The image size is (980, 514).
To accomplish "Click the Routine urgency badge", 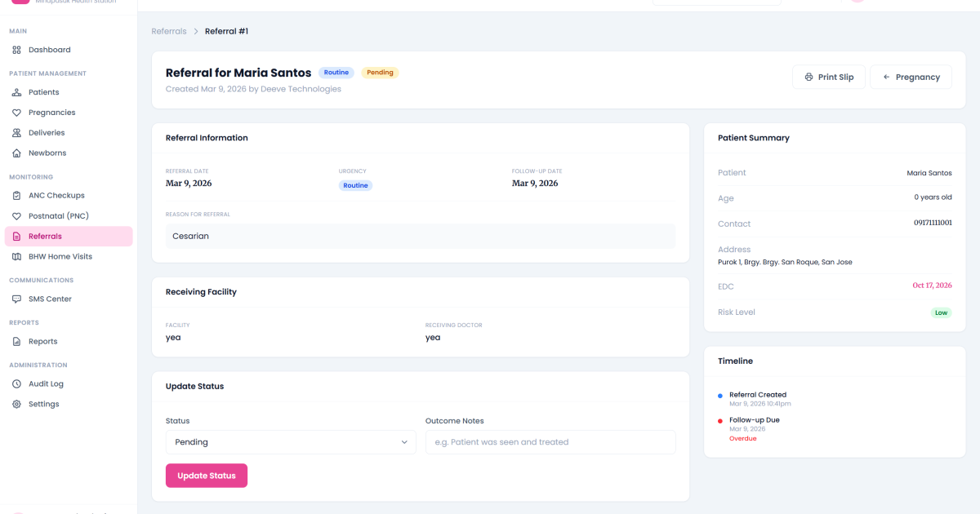I will pyautogui.click(x=355, y=185).
